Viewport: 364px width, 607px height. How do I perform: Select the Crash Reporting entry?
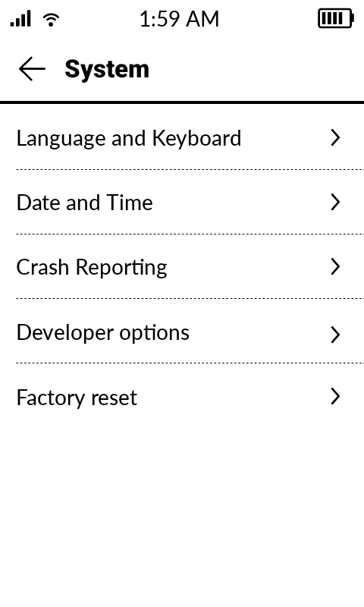(182, 267)
